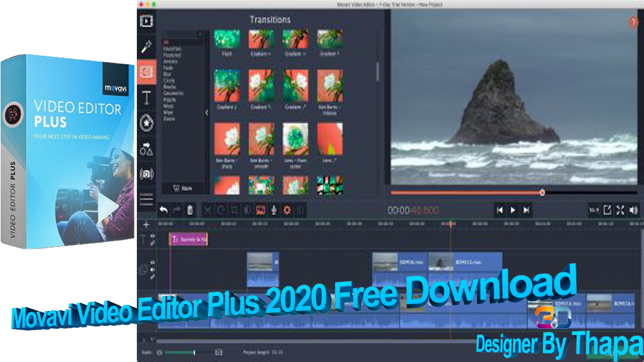Click the Redo arrow in toolbar
644x362 pixels.
pyautogui.click(x=177, y=210)
